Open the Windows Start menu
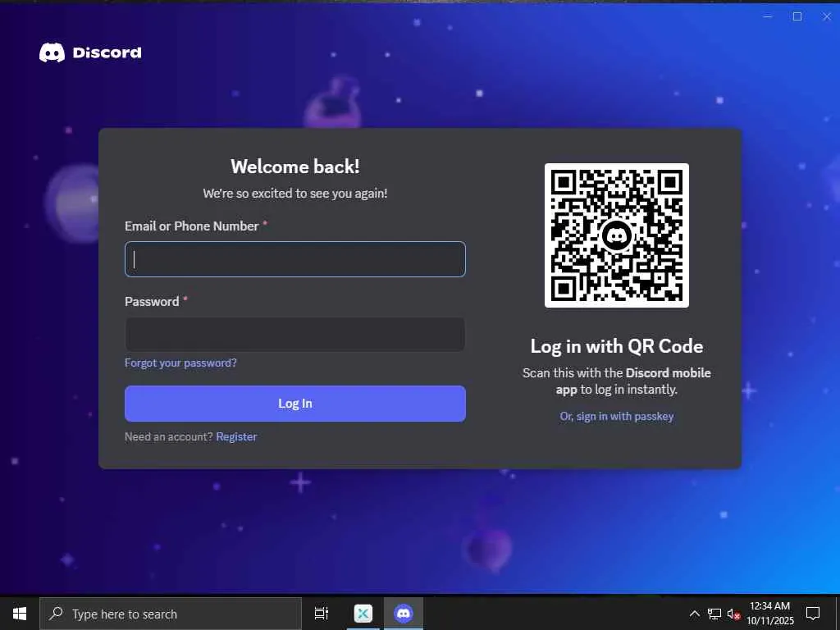Viewport: 840px width, 630px height. (20, 614)
